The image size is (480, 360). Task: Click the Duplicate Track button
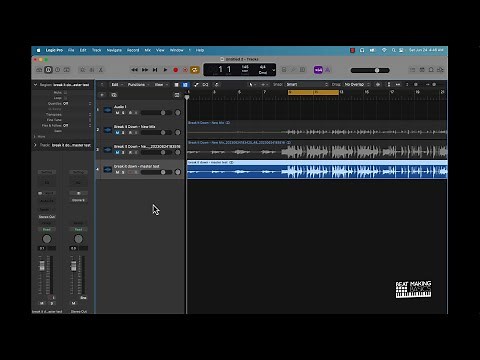(114, 95)
